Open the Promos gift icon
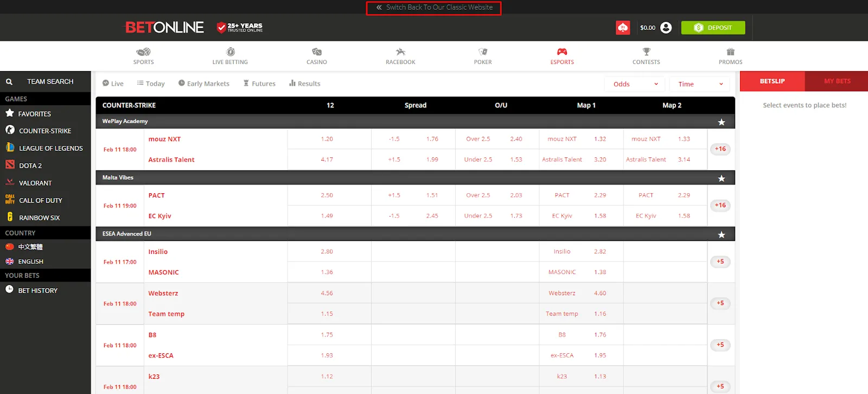 (x=731, y=52)
